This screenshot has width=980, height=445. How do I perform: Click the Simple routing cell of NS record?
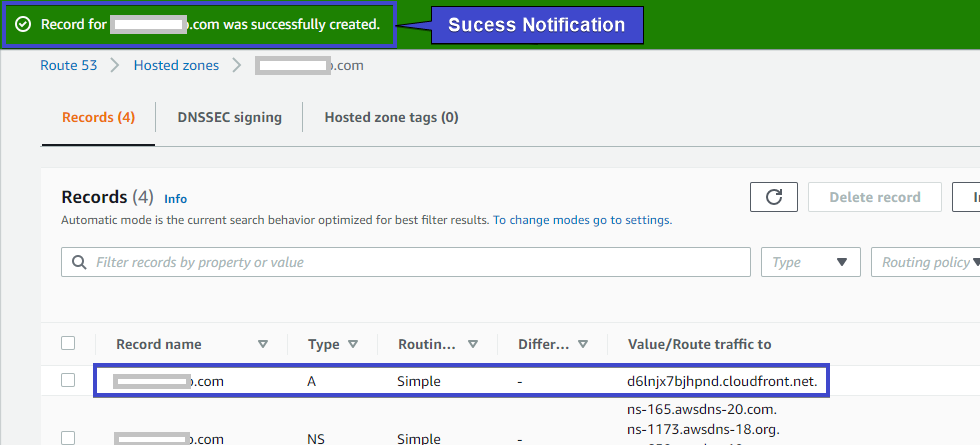[x=419, y=439]
